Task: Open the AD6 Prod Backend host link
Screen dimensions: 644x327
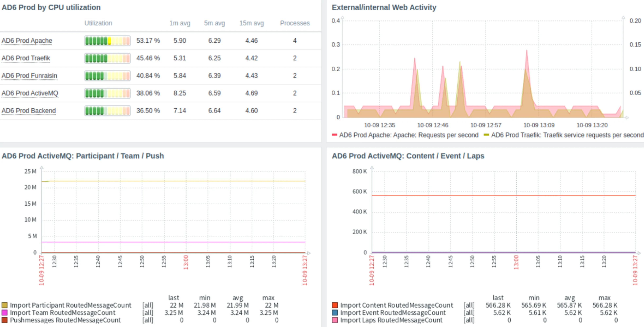Action: coord(28,111)
